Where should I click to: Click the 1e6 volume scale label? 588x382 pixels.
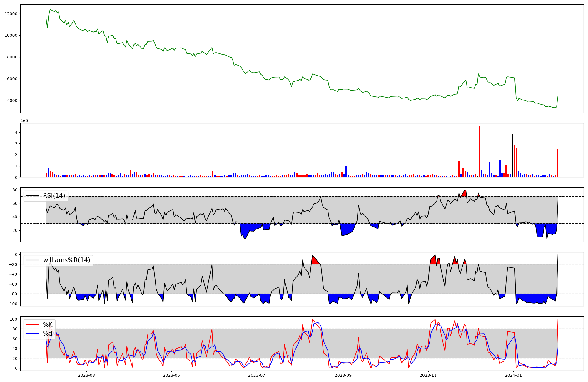pos(24,120)
